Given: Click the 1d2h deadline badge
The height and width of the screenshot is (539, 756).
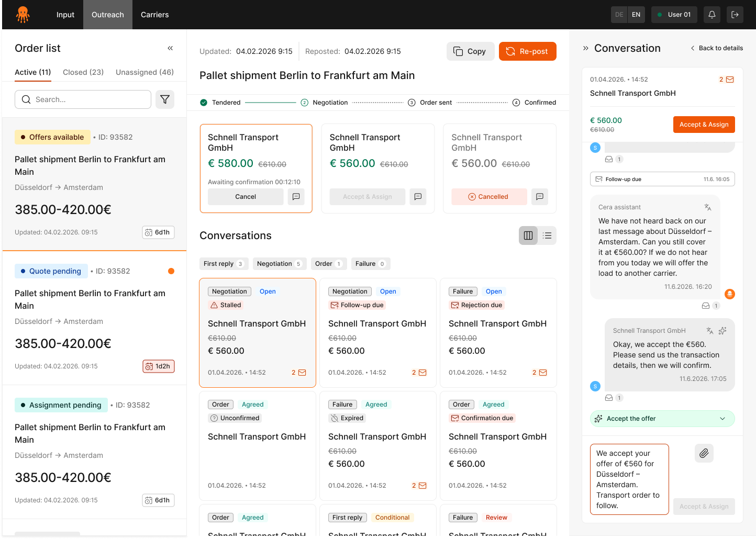Looking at the screenshot, I should coord(159,366).
